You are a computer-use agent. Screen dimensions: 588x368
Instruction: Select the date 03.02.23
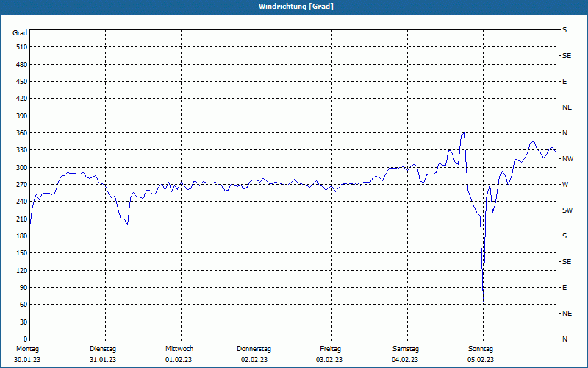pos(329,360)
